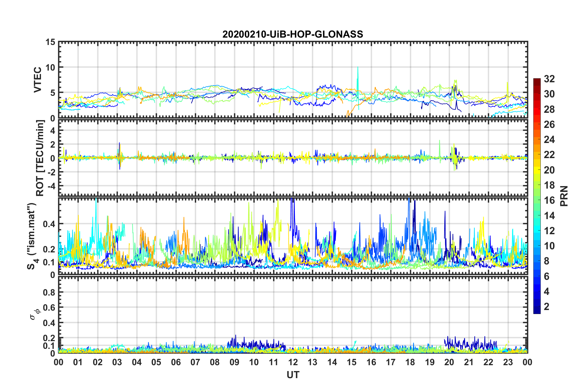Click the UT axis tick label 21
This screenshot has width=586, height=392.
tap(469, 362)
